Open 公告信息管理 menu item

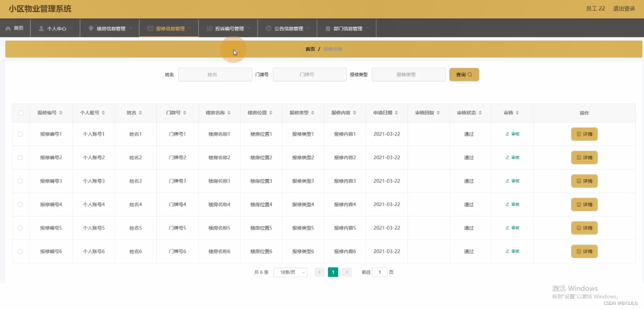coord(287,28)
